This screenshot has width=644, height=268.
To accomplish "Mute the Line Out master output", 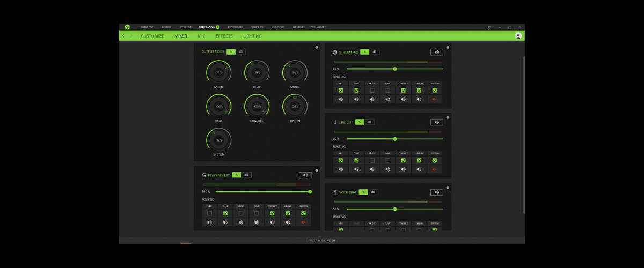I will click(x=436, y=122).
